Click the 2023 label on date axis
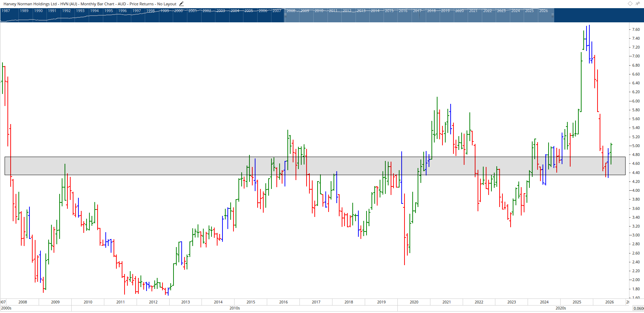Image resolution: width=644 pixels, height=313 pixels. [512, 302]
